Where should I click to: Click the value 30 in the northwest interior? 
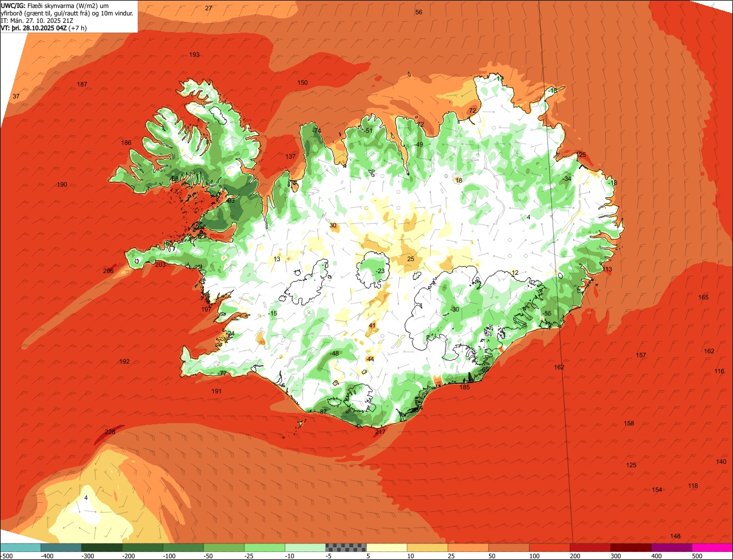click(x=333, y=225)
